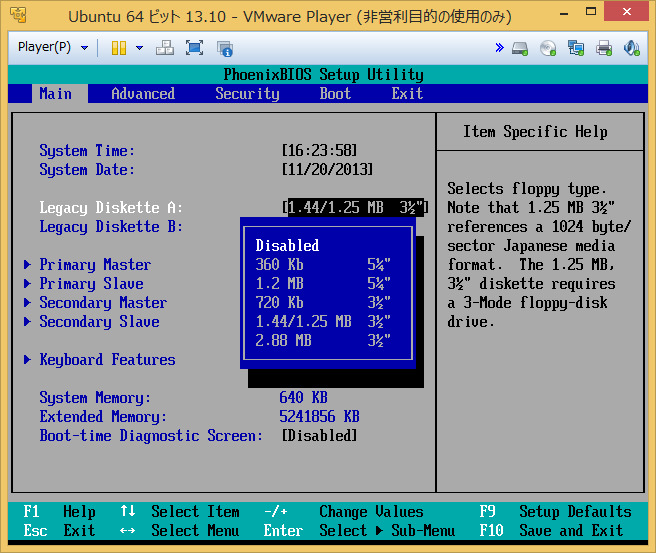Click the network adapter device icon
This screenshot has height=553, width=656.
click(576, 47)
